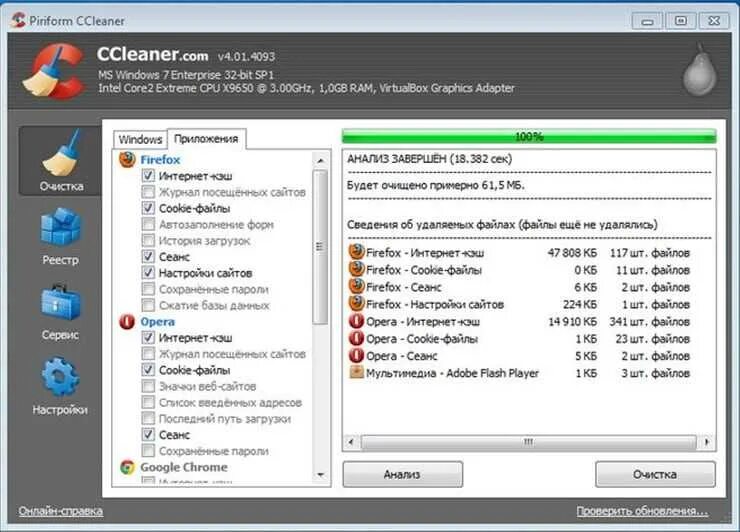740x532 pixels.
Task: Uncheck Firefox Сеанс checkbox
Action: (x=148, y=256)
